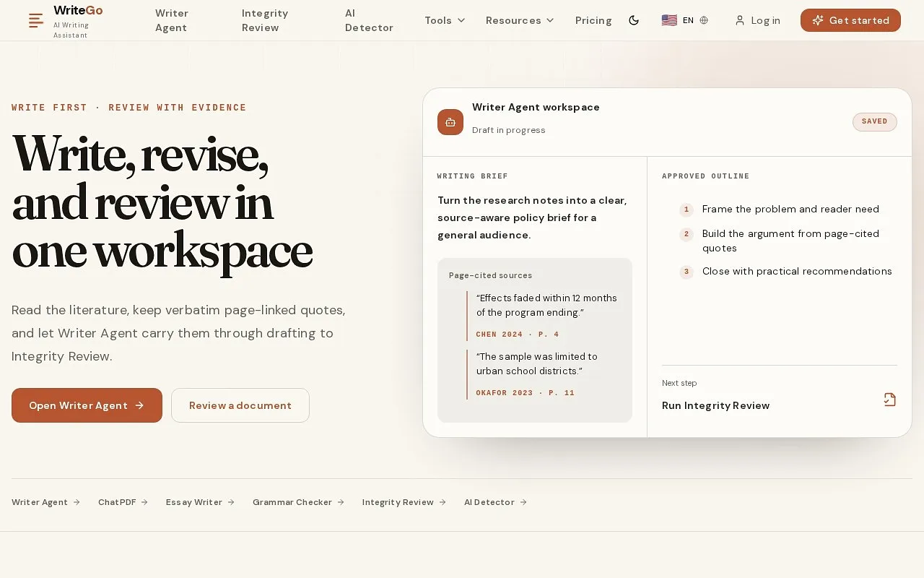Viewport: 924px width, 578px height.
Task: Open the Writer Agent footer link
Action: (45, 502)
